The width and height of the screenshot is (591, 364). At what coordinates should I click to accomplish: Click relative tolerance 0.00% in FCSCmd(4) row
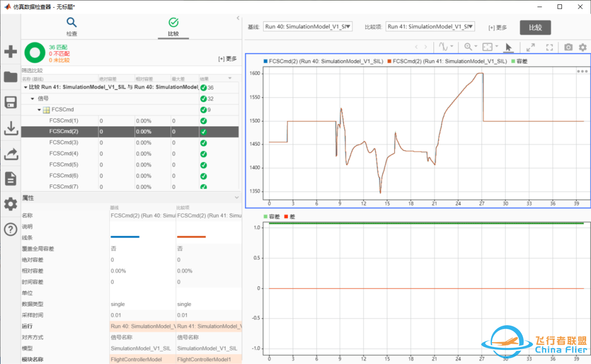click(143, 154)
